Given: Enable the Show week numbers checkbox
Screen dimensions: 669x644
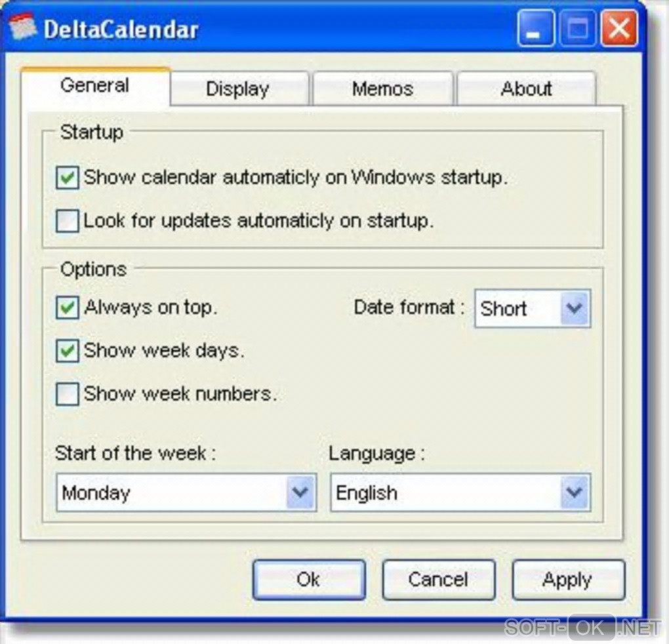Looking at the screenshot, I should (x=68, y=394).
